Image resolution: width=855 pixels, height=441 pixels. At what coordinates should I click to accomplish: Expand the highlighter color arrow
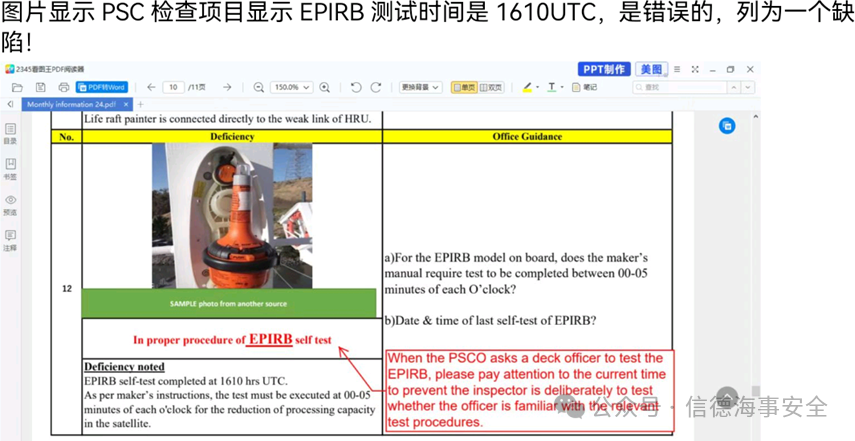(538, 87)
